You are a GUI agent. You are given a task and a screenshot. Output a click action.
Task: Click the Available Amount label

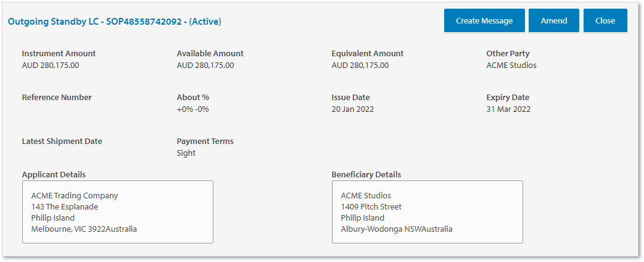click(210, 53)
